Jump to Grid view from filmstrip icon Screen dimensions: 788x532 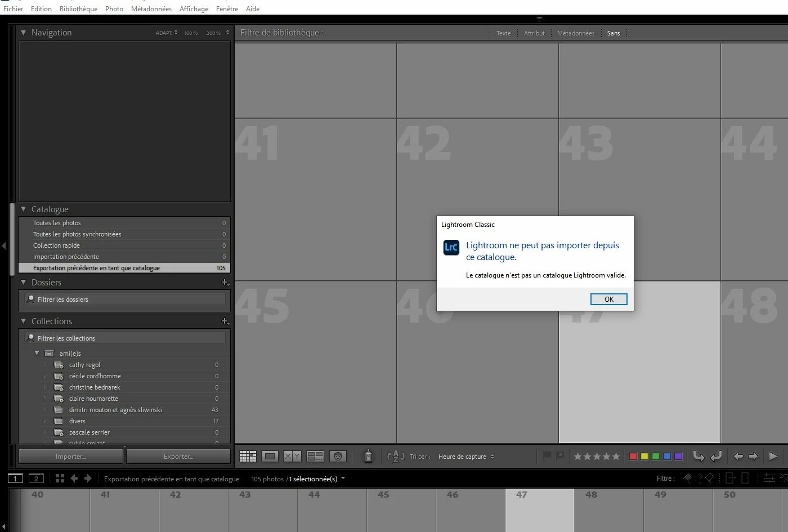point(60,479)
